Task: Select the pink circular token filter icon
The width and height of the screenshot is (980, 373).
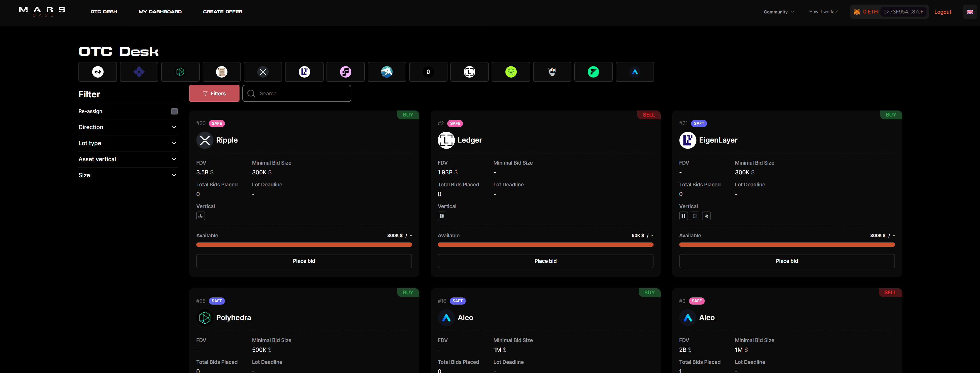Action: coord(345,72)
